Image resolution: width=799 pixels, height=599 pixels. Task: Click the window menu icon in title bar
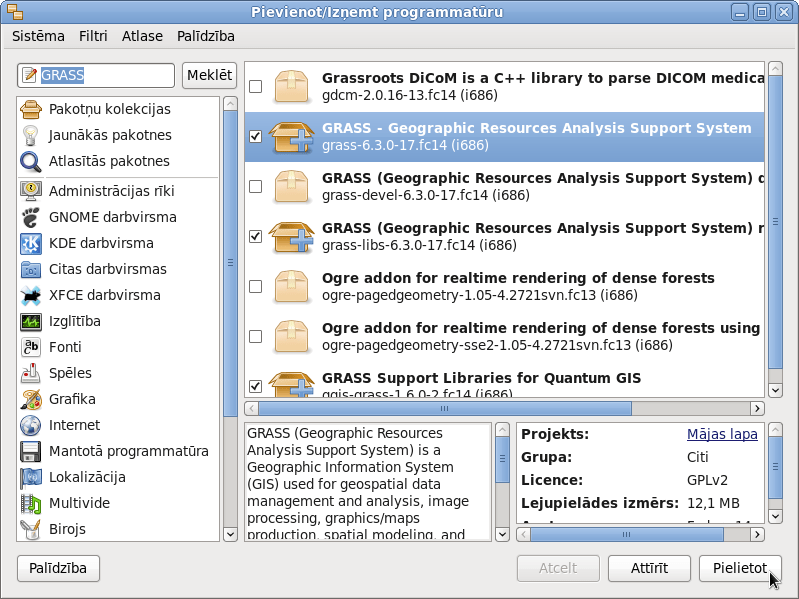point(15,12)
